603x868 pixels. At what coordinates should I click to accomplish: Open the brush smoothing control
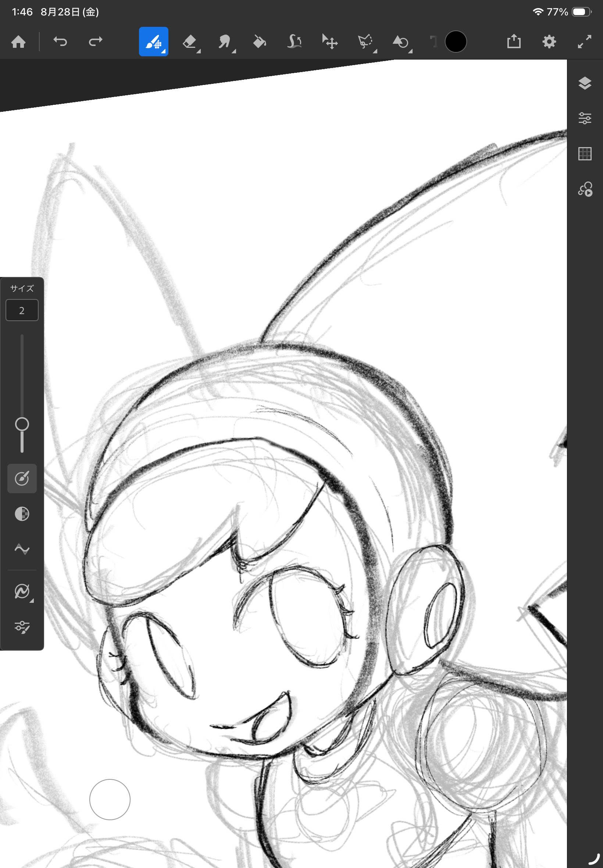pos(22,549)
